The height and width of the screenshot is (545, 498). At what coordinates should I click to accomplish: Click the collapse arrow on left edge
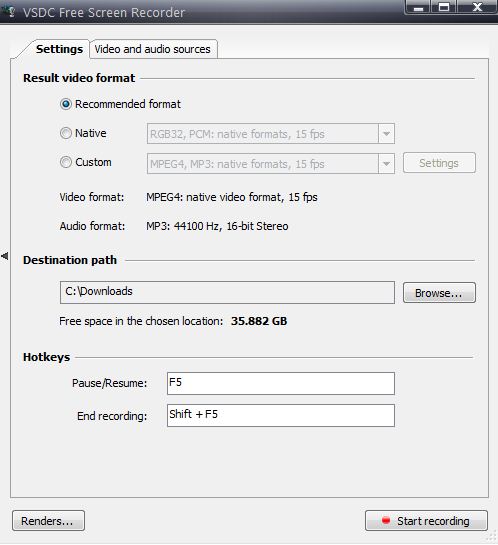[x=5, y=257]
